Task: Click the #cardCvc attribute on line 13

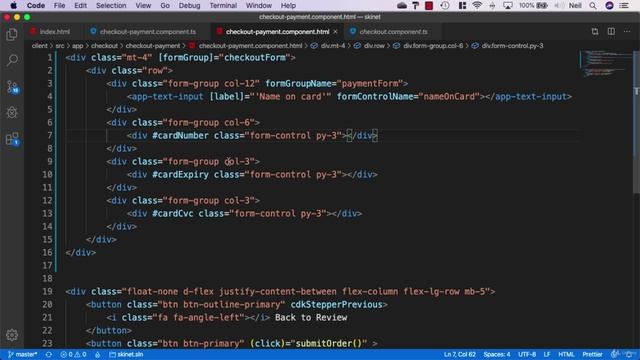Action: pos(173,213)
